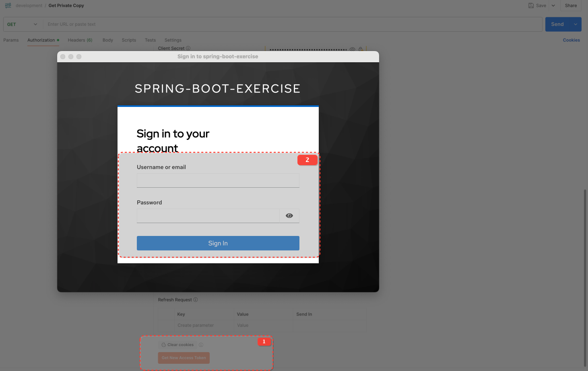The width and height of the screenshot is (588, 371).
Task: Open the Client Secret info tooltip icon
Action: click(188, 48)
